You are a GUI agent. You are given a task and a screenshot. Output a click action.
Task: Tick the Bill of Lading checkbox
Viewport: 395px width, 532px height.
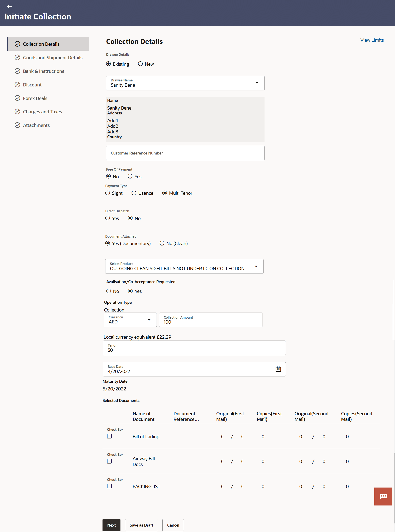pos(109,436)
